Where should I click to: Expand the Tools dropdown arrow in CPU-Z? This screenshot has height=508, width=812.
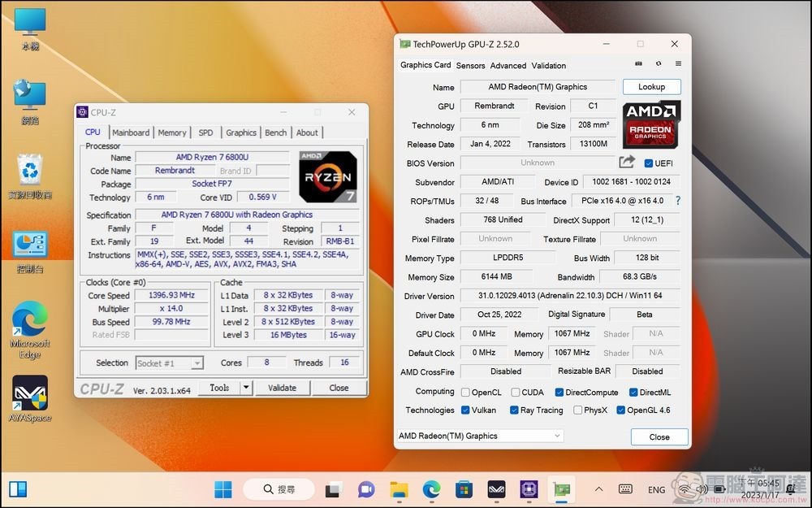coord(247,388)
